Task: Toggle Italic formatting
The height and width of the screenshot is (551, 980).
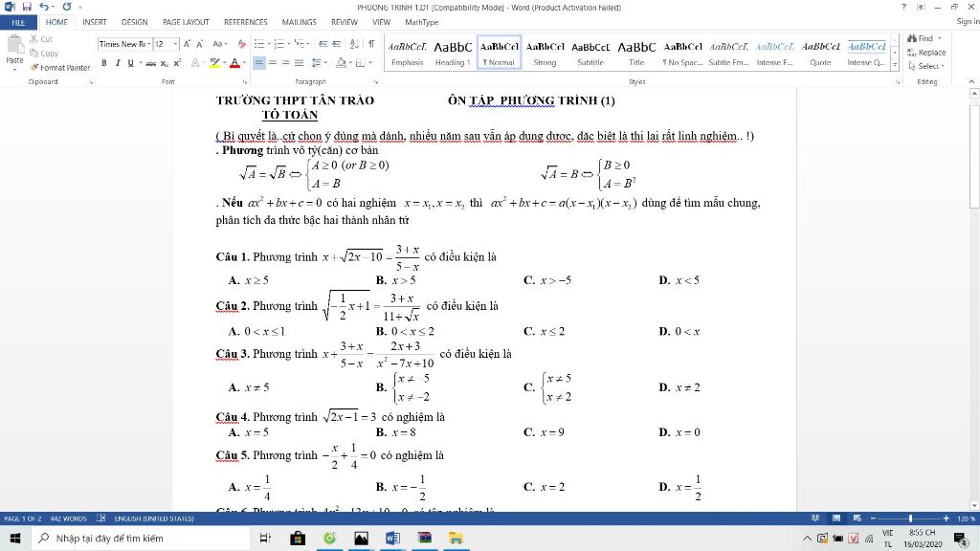Action: (117, 62)
